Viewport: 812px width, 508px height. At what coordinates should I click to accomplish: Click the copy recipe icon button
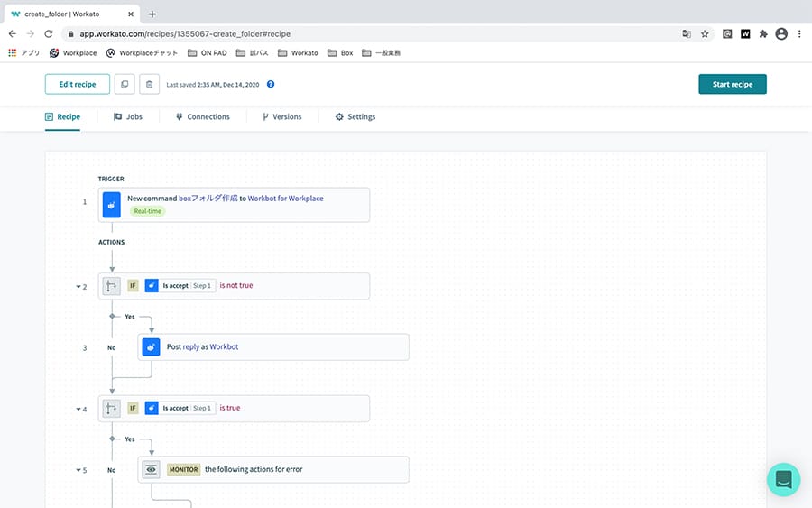[x=125, y=84]
